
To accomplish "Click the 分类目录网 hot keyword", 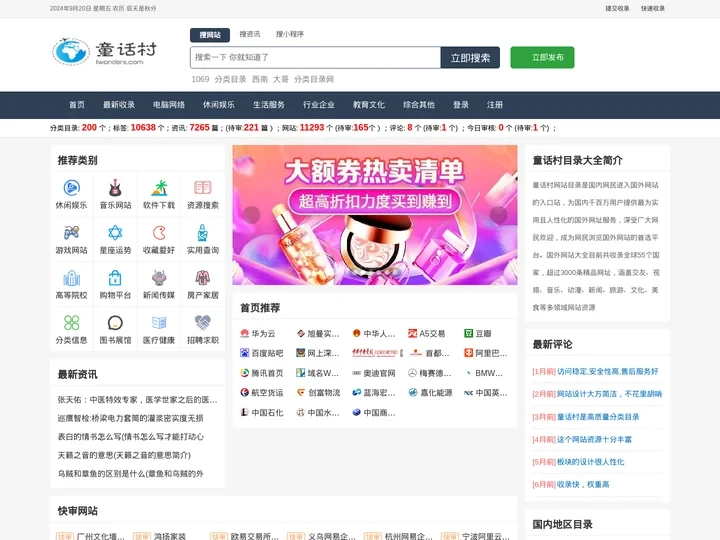I will [x=314, y=79].
